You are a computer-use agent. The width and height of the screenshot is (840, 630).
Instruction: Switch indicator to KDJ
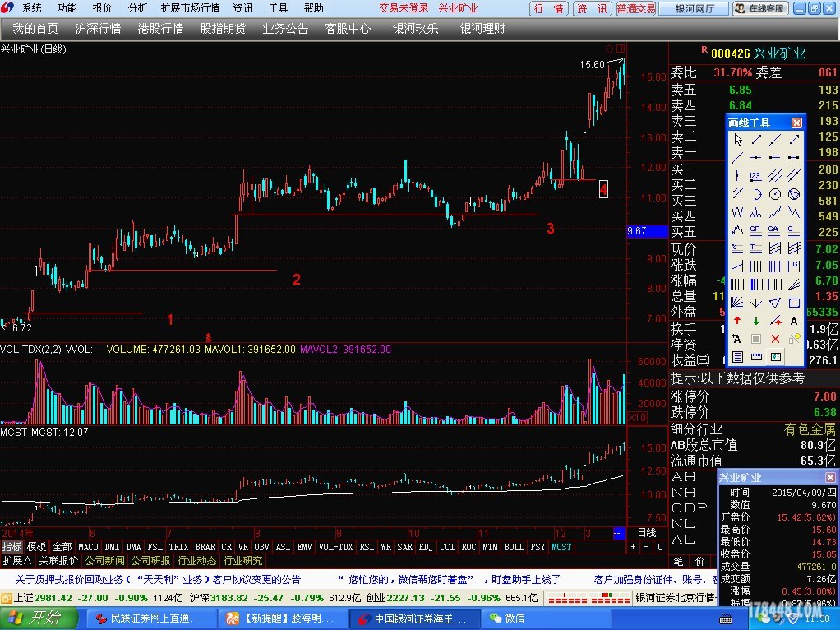[426, 547]
